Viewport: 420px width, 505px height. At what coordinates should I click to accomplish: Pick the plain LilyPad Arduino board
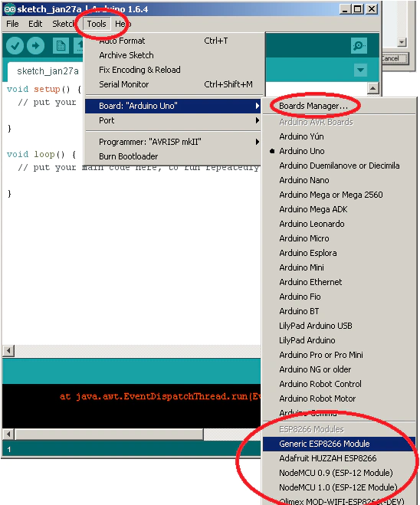tap(340, 340)
